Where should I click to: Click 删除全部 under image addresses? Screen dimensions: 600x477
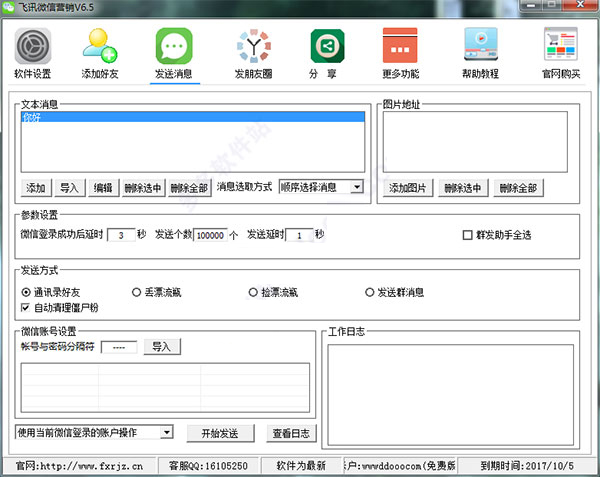tap(518, 188)
